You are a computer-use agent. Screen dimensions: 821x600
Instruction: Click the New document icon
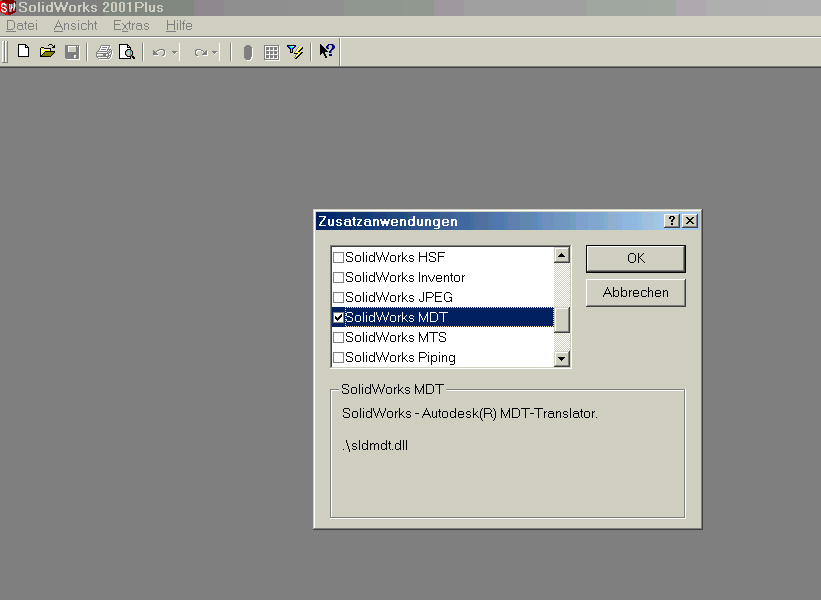(x=23, y=51)
